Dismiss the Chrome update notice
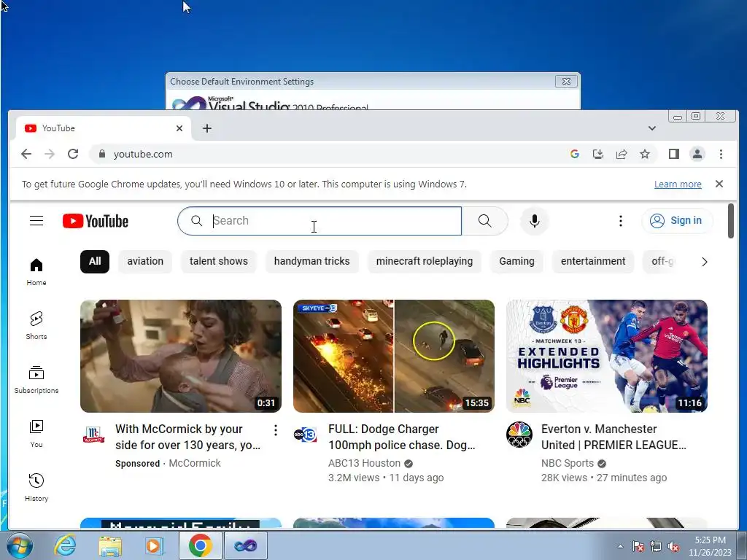Screen dimensions: 747x560 (x=719, y=184)
